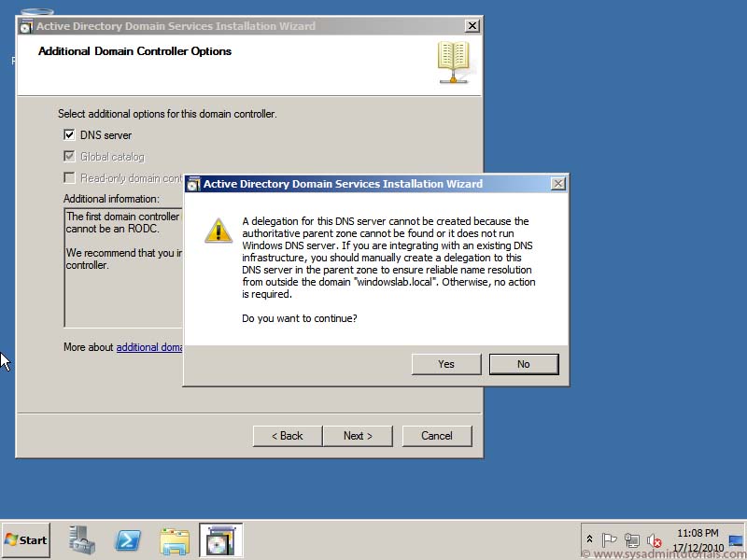Image resolution: width=747 pixels, height=560 pixels.
Task: Toggle the Global catalog checkbox
Action: pyautogui.click(x=69, y=156)
